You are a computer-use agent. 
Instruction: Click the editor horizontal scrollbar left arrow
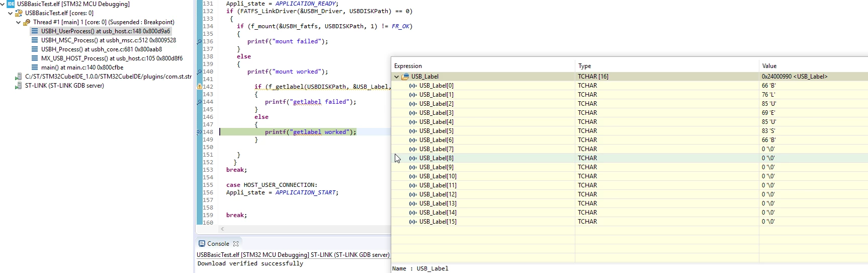pos(222,229)
